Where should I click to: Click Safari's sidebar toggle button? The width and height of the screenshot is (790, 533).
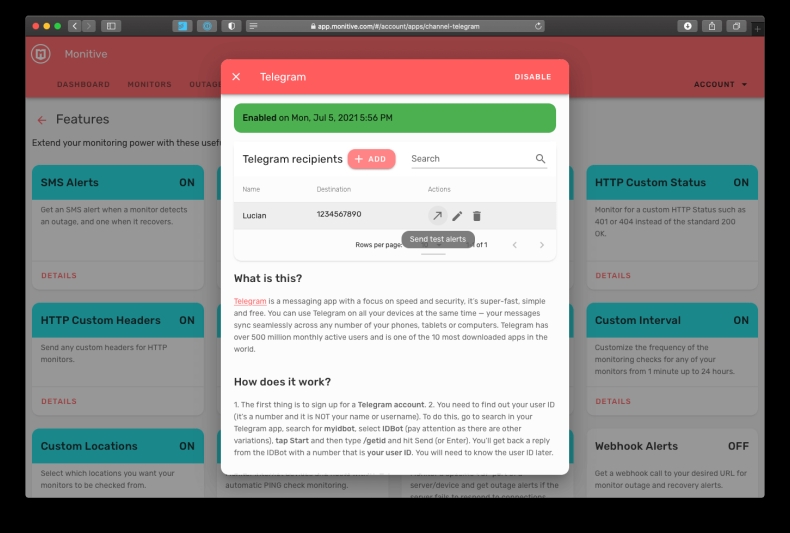point(110,25)
